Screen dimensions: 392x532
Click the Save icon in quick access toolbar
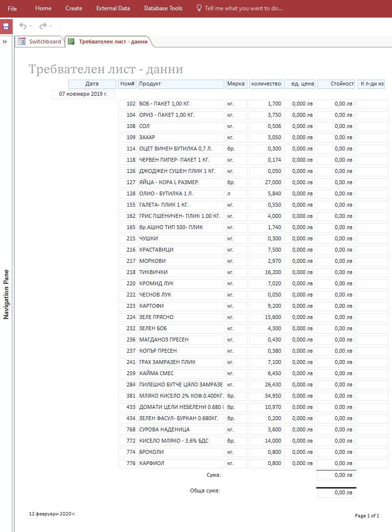tap(6, 26)
